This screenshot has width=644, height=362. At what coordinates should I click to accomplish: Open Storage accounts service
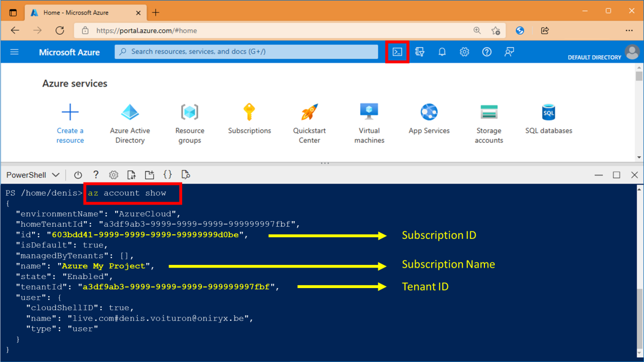[489, 124]
